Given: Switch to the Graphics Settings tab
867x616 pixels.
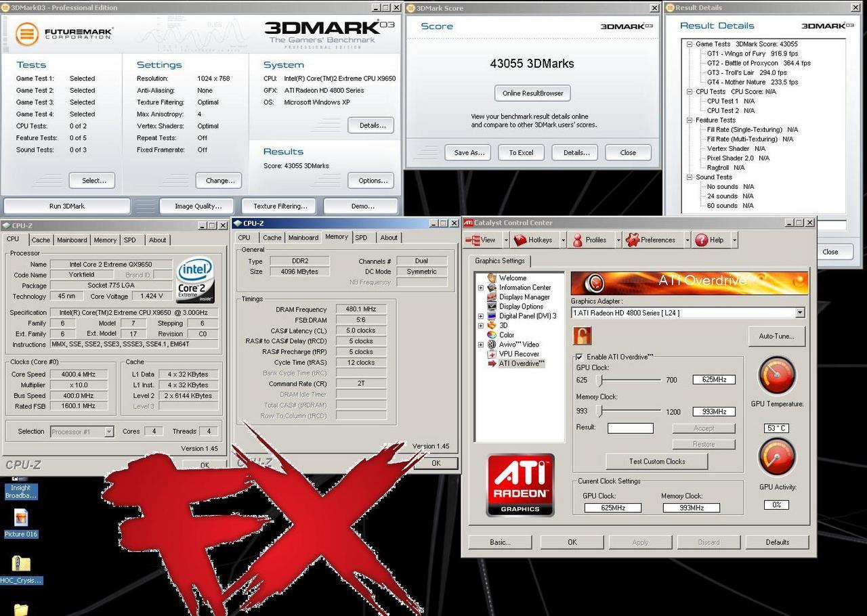Looking at the screenshot, I should click(x=500, y=261).
